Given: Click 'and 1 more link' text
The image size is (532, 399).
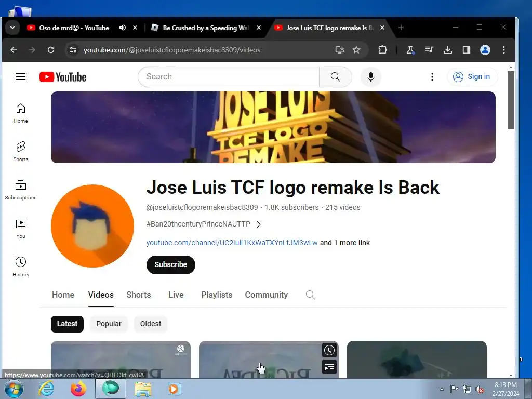Looking at the screenshot, I should pyautogui.click(x=345, y=243).
